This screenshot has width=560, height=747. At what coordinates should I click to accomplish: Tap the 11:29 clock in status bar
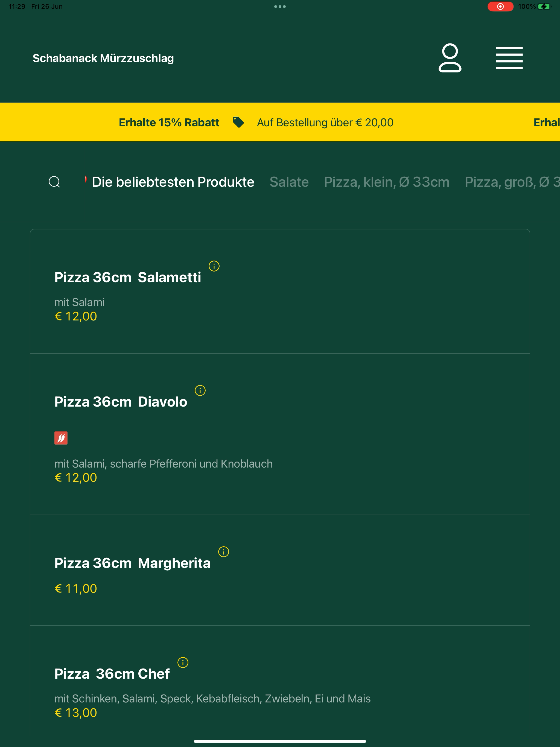(17, 6)
